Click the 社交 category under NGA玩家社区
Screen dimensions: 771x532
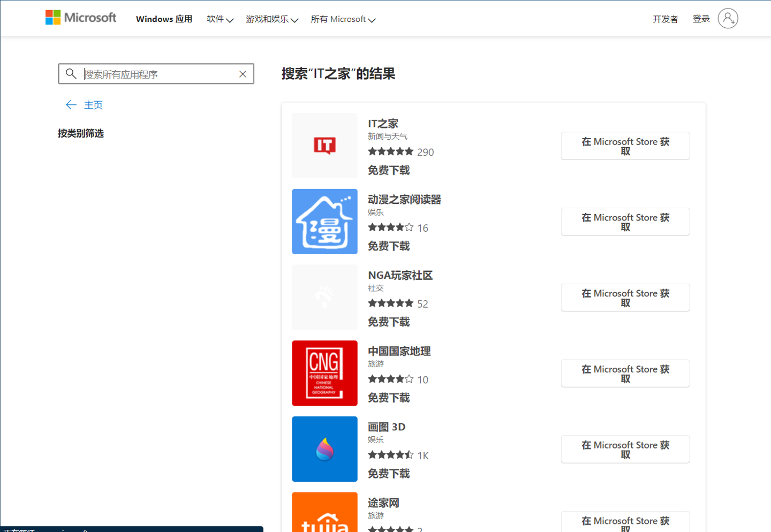click(x=376, y=288)
